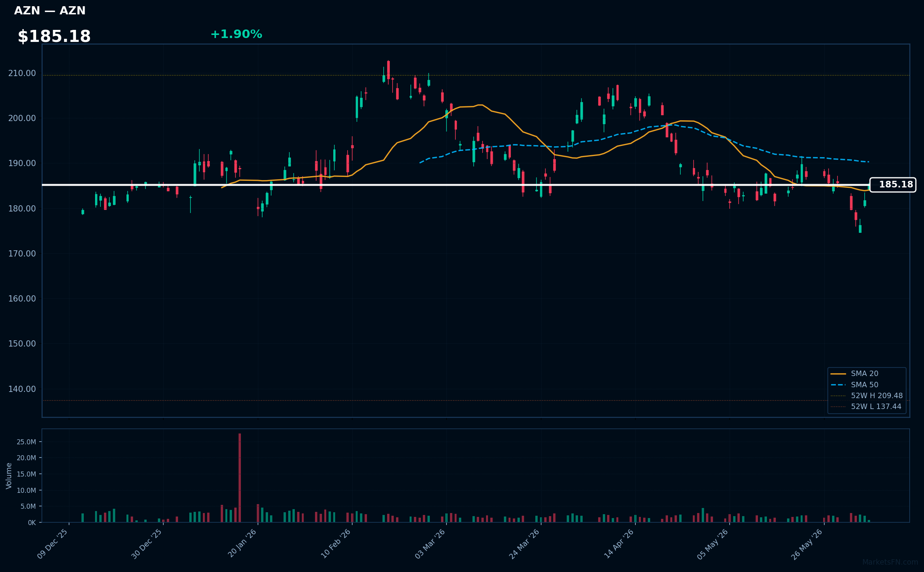This screenshot has height=572, width=924.
Task: Click the 30 Dec '25 date label
Action: click(x=147, y=544)
